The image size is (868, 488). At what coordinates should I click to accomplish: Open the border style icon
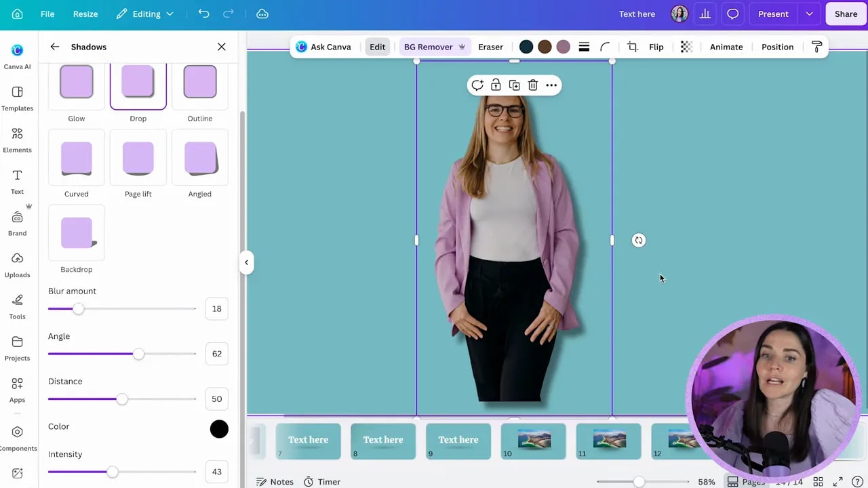click(584, 47)
